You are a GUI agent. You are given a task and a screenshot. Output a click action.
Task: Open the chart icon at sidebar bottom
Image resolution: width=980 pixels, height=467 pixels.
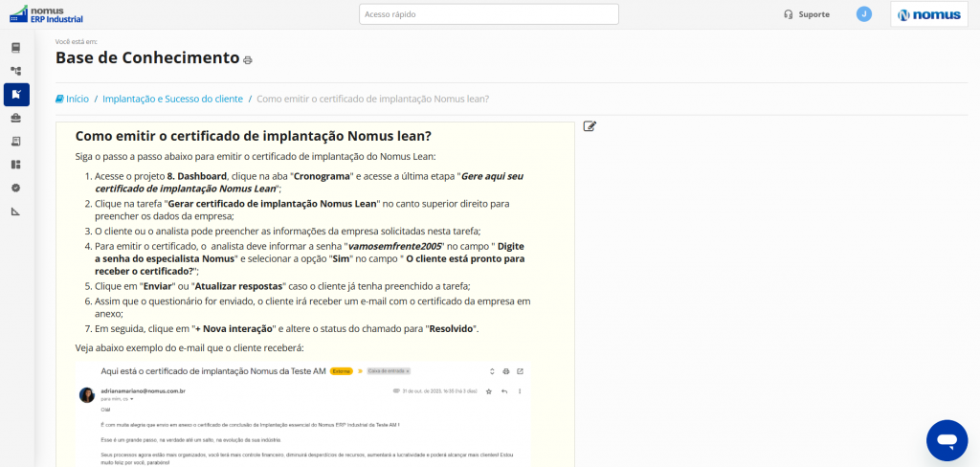pos(16,211)
